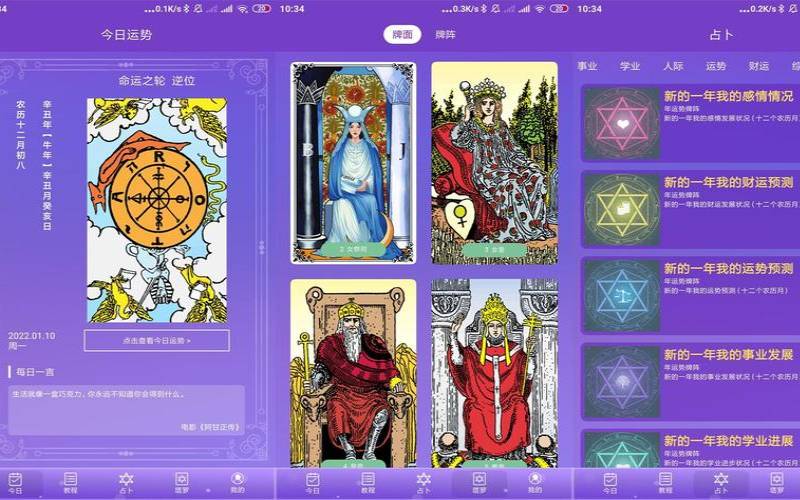Screen dimensions: 800x500
Task: Open teal hexagram icon for 学业进展
Action: (622, 449)
